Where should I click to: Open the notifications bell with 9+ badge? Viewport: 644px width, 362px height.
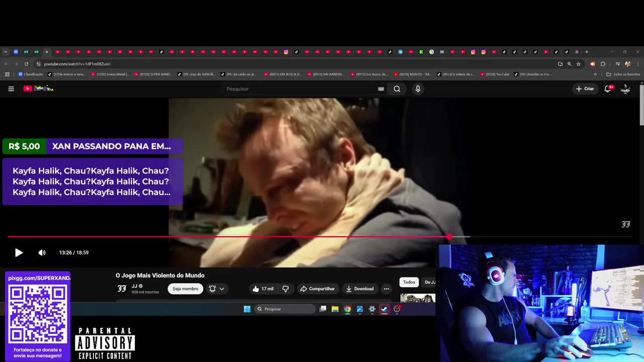608,88
